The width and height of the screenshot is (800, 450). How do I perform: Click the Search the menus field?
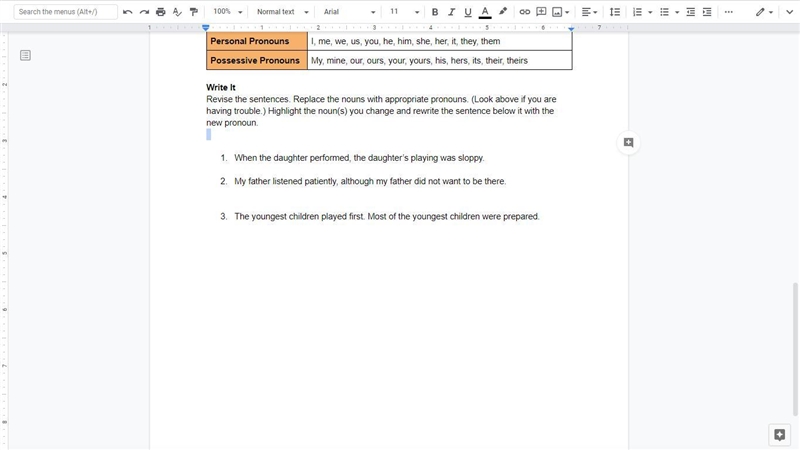65,12
